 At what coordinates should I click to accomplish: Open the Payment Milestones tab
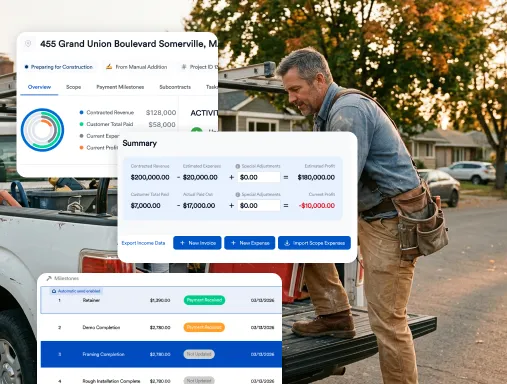[120, 87]
